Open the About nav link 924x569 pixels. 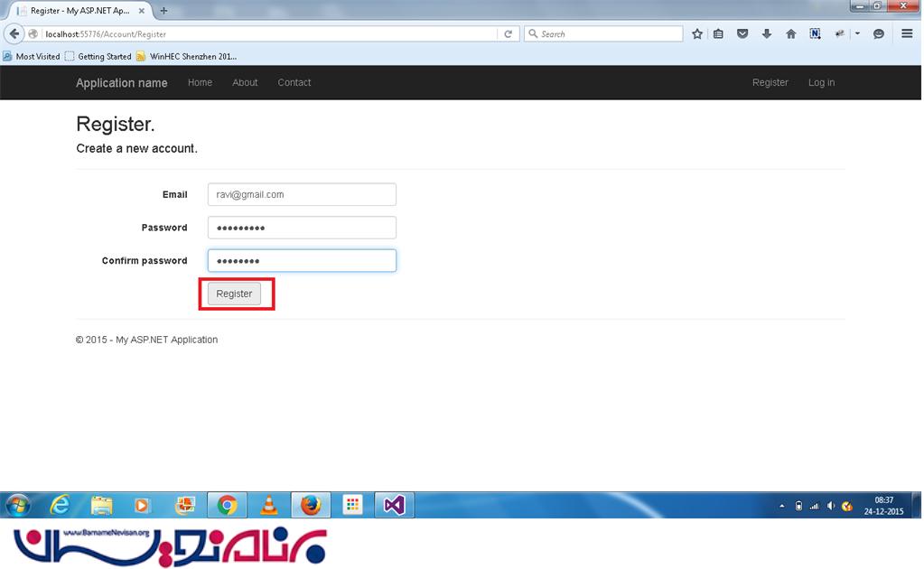pos(245,82)
